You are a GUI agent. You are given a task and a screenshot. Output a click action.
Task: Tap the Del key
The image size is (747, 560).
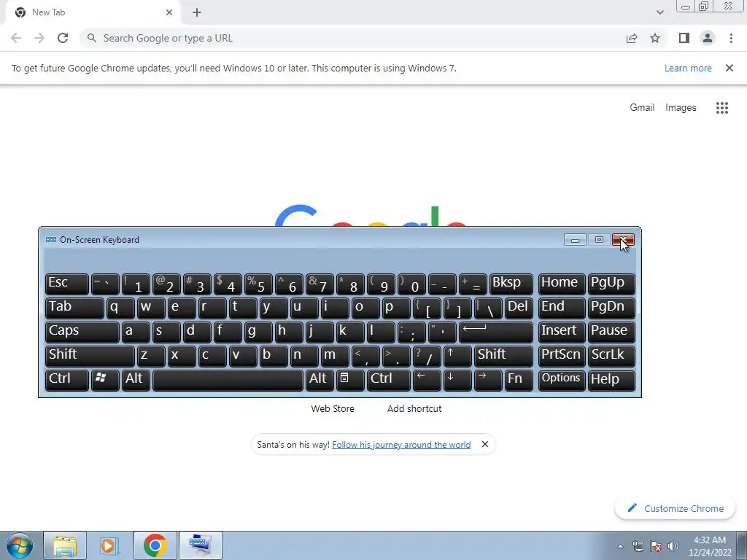(x=519, y=308)
